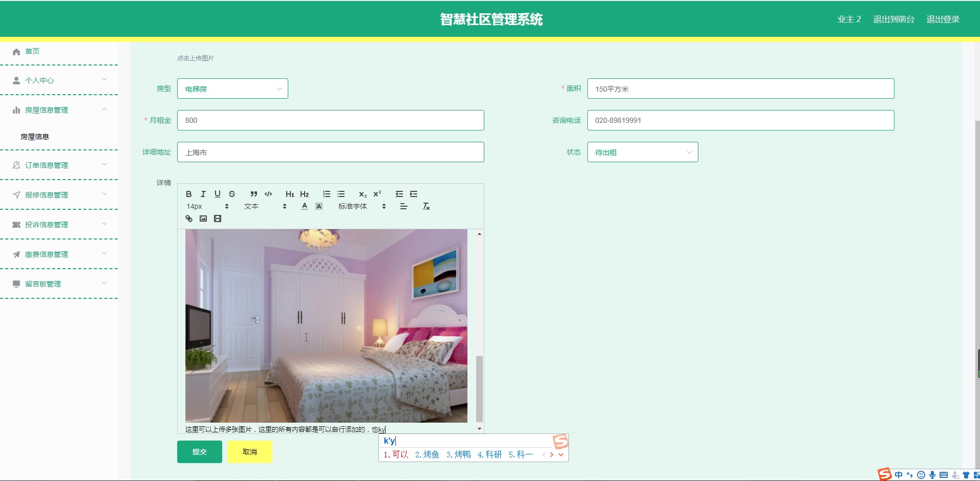Click the 退出到前台 link

click(893, 19)
